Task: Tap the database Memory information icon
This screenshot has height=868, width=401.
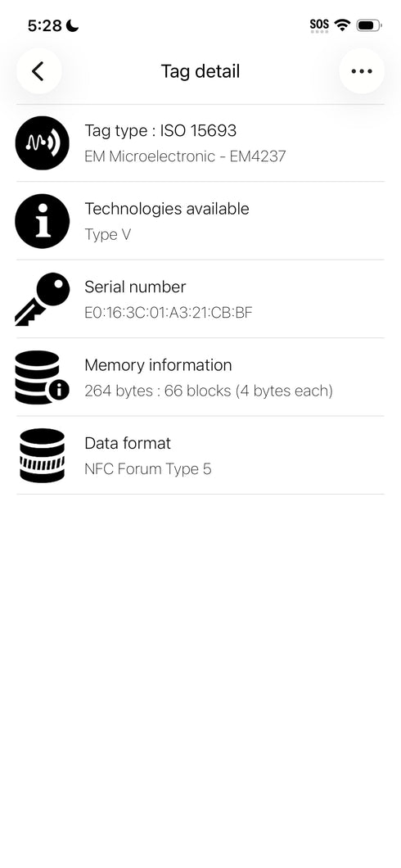Action: (43, 377)
